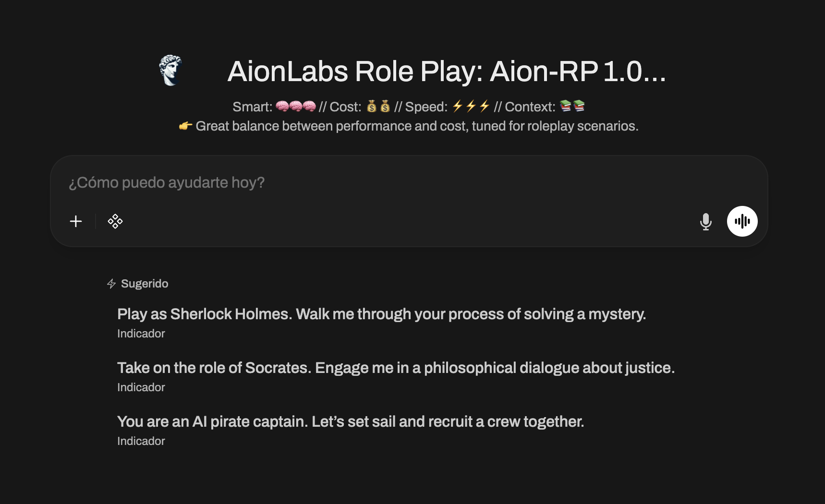825x504 pixels.
Task: Click the microphone dictation icon
Action: [x=705, y=221]
